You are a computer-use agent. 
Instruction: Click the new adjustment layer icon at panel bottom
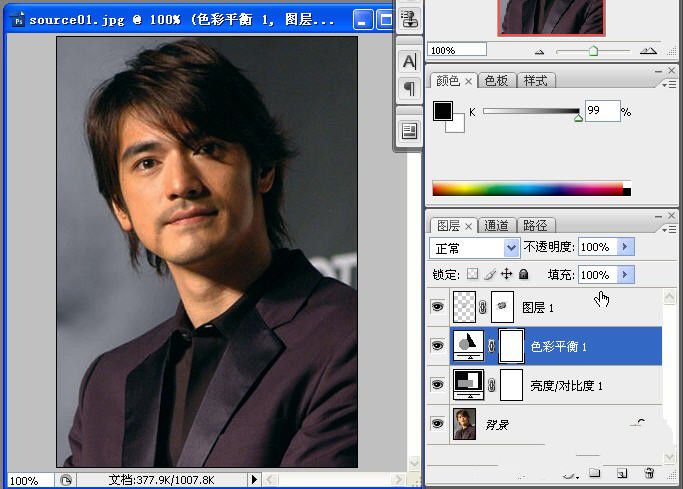(569, 475)
